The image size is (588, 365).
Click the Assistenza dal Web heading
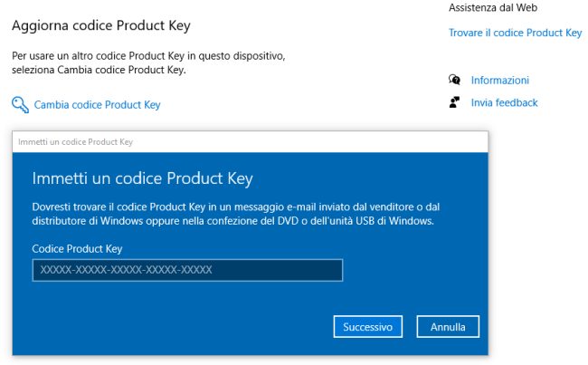click(493, 7)
